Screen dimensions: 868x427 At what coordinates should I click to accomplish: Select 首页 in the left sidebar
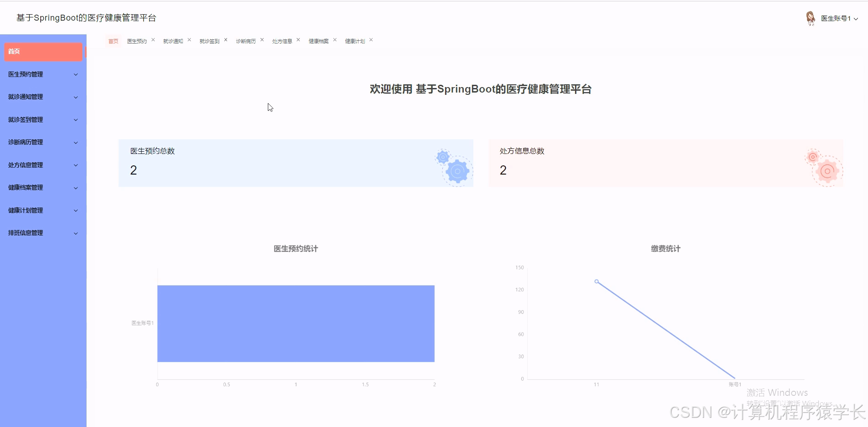click(x=43, y=51)
